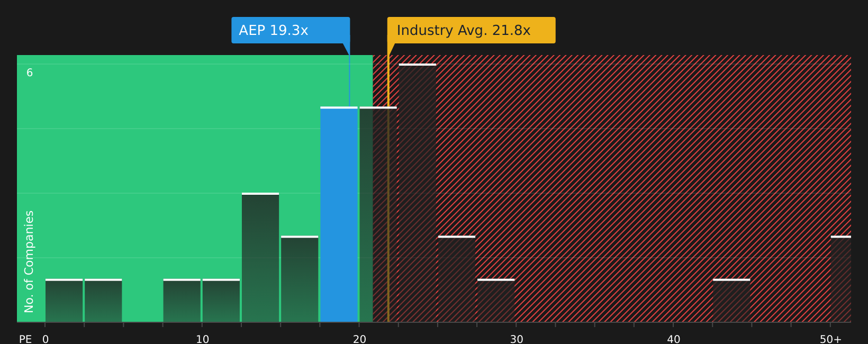Click the bar between PE 12.5 and 15
Image resolution: width=868 pixels, height=344 pixels.
tap(260, 257)
